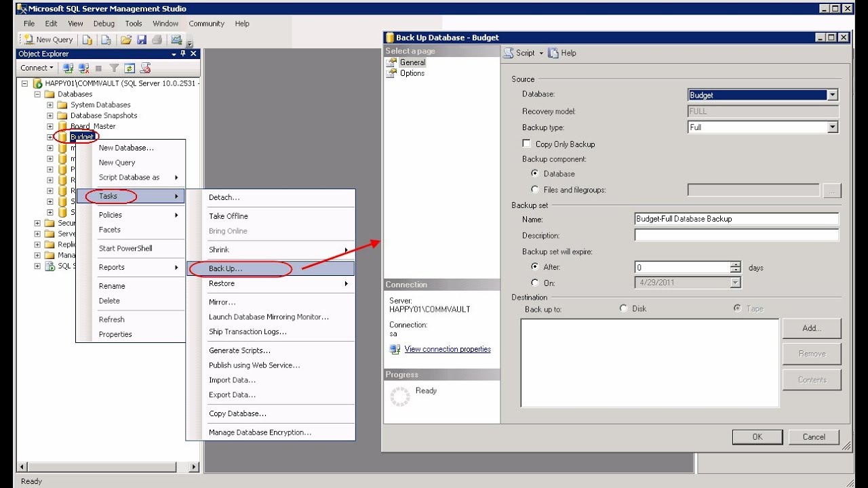The image size is (868, 488).
Task: Open the Database dropdown showing Budget
Action: 833,95
